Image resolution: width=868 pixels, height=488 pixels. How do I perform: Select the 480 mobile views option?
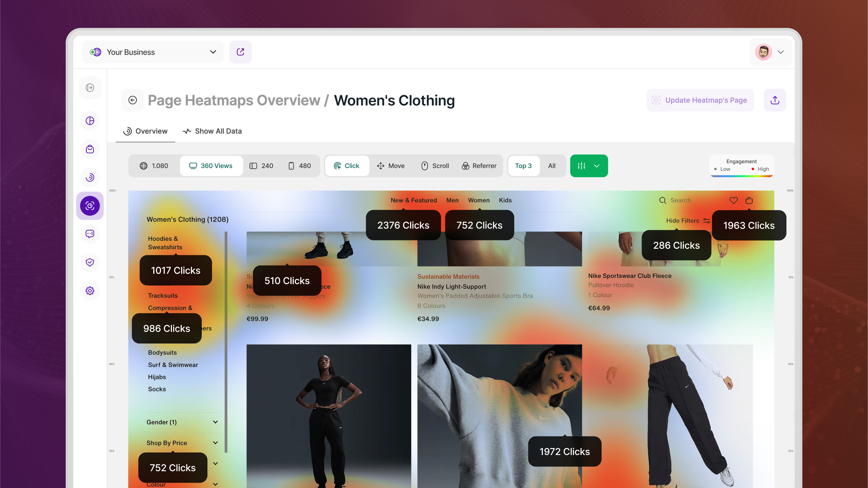pyautogui.click(x=300, y=166)
